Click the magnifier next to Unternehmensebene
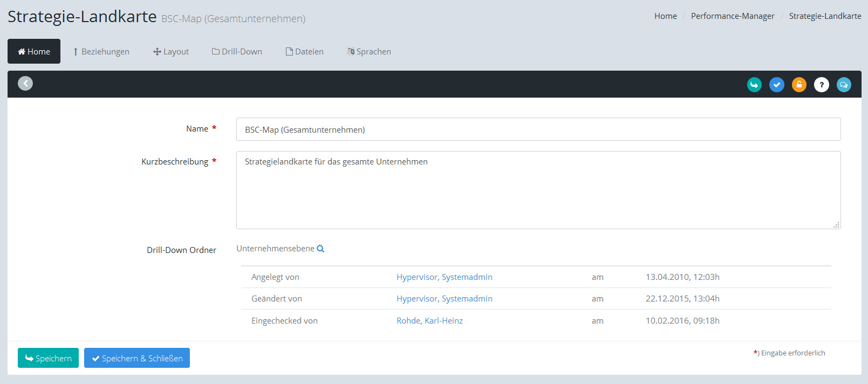This screenshot has width=868, height=384. coord(320,249)
